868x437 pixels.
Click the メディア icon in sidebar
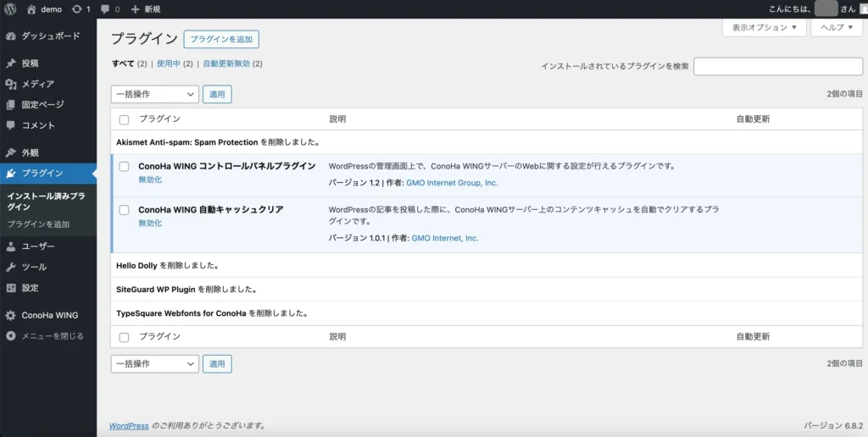coord(10,84)
